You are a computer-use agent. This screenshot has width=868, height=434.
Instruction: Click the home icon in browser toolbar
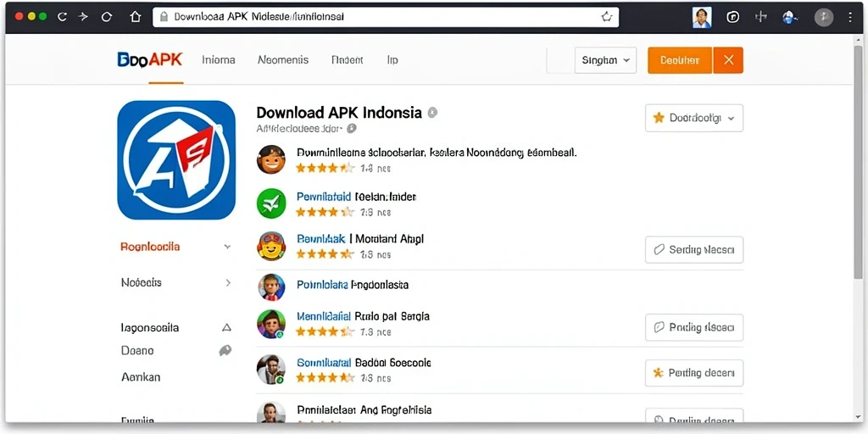135,17
